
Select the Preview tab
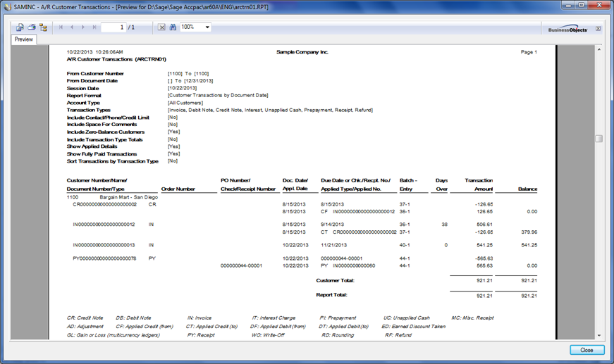[x=24, y=39]
